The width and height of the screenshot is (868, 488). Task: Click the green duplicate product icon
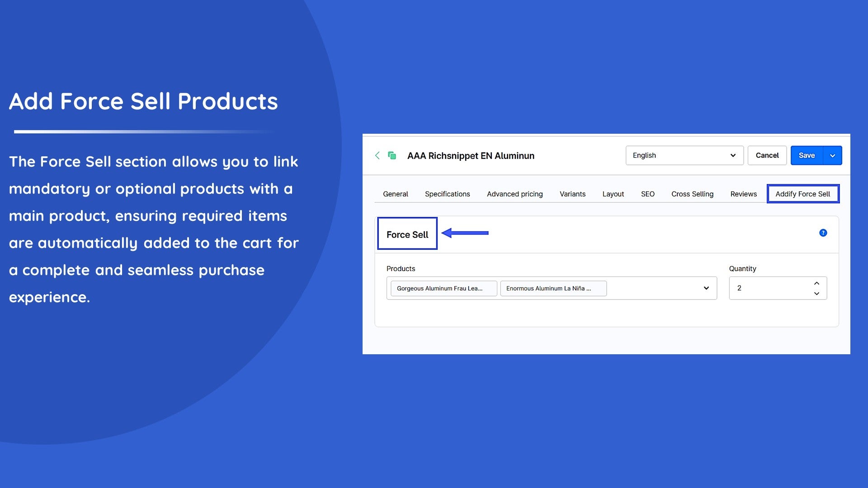click(x=392, y=155)
